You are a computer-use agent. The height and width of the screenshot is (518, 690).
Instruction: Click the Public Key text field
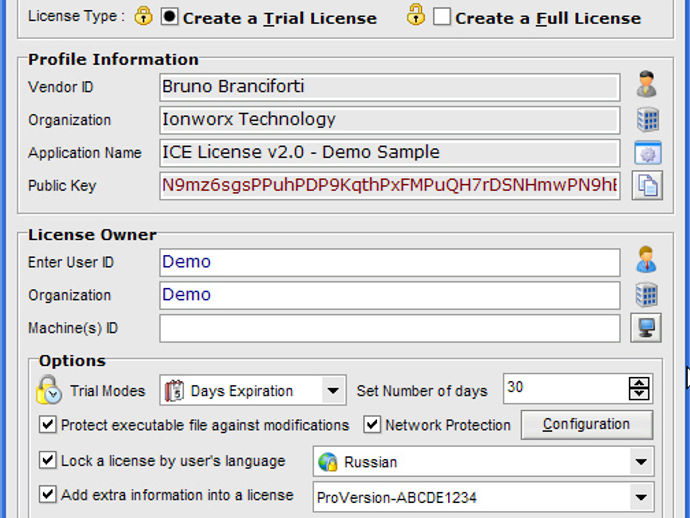[x=390, y=185]
